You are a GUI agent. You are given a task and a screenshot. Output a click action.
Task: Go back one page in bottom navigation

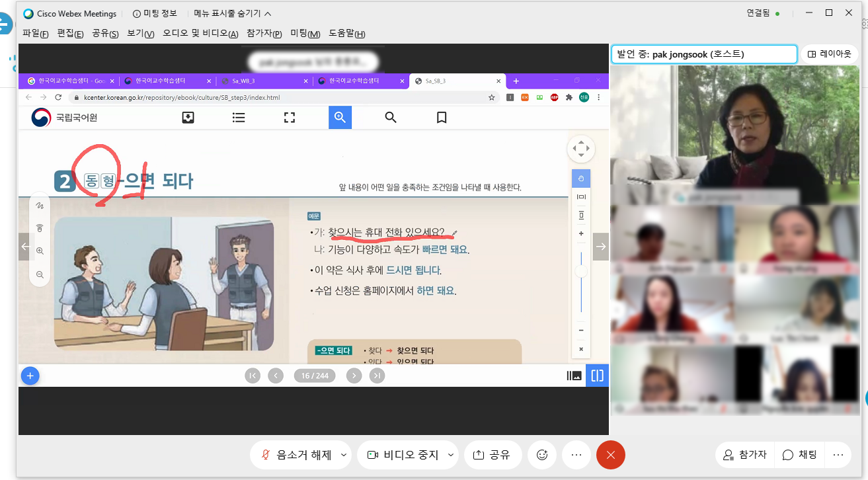click(x=276, y=376)
